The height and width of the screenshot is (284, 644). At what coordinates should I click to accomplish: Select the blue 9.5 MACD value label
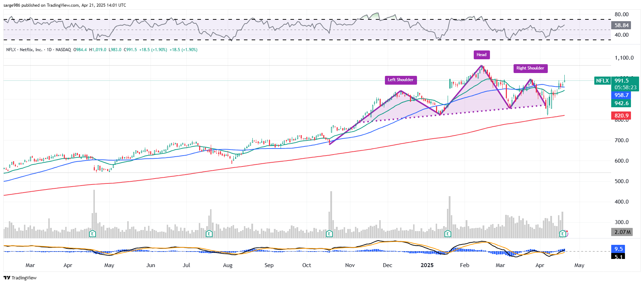click(x=618, y=249)
